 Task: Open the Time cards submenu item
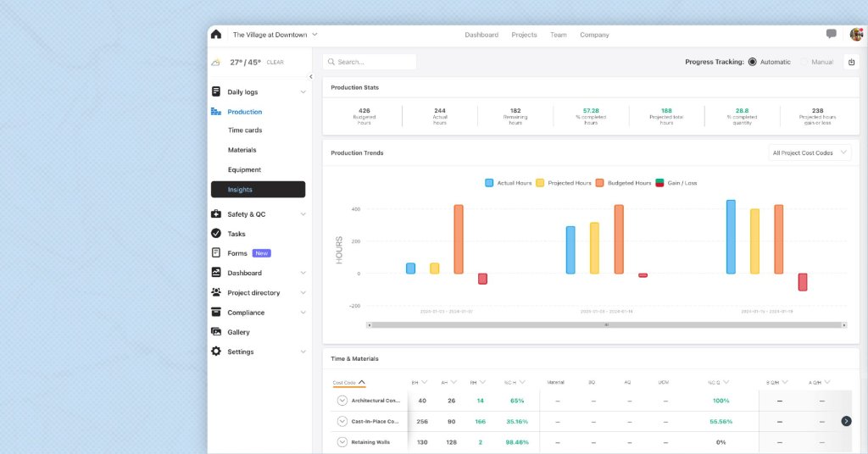pos(245,130)
